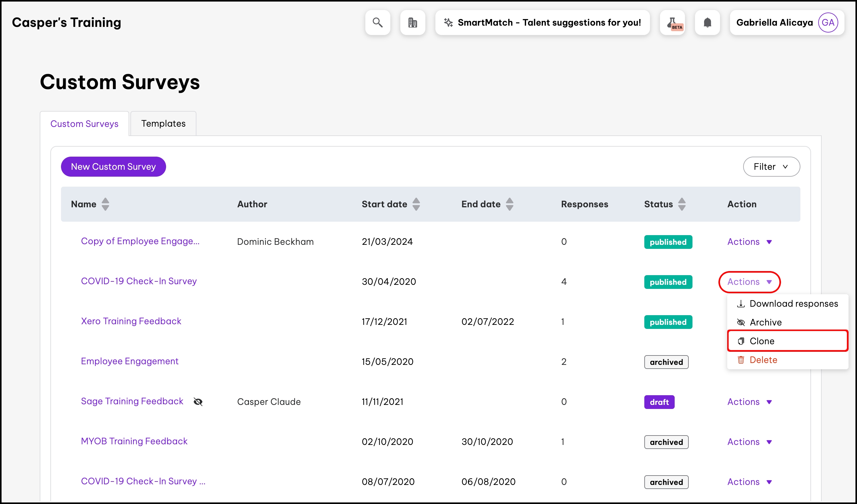857x504 pixels.
Task: Click the New Custom Survey button
Action: pos(113,167)
